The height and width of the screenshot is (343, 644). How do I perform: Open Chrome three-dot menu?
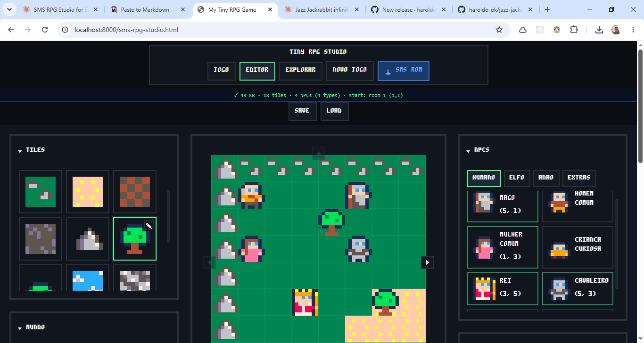click(x=633, y=30)
